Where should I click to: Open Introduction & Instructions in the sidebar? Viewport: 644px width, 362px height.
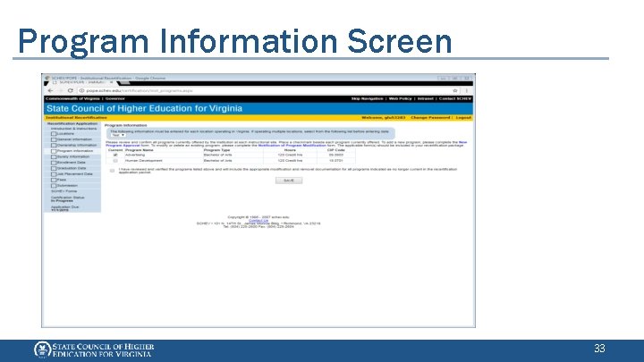coord(73,129)
